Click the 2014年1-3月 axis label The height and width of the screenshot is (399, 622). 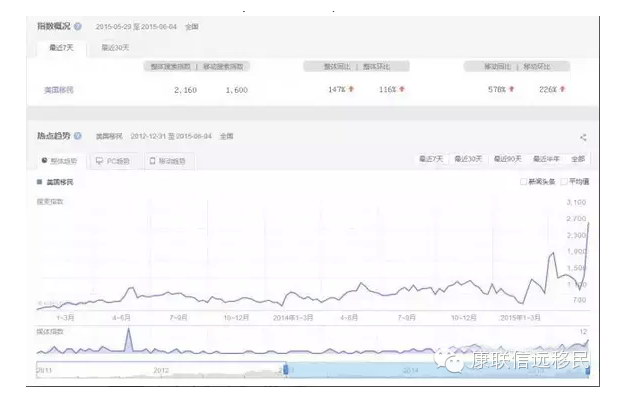293,318
